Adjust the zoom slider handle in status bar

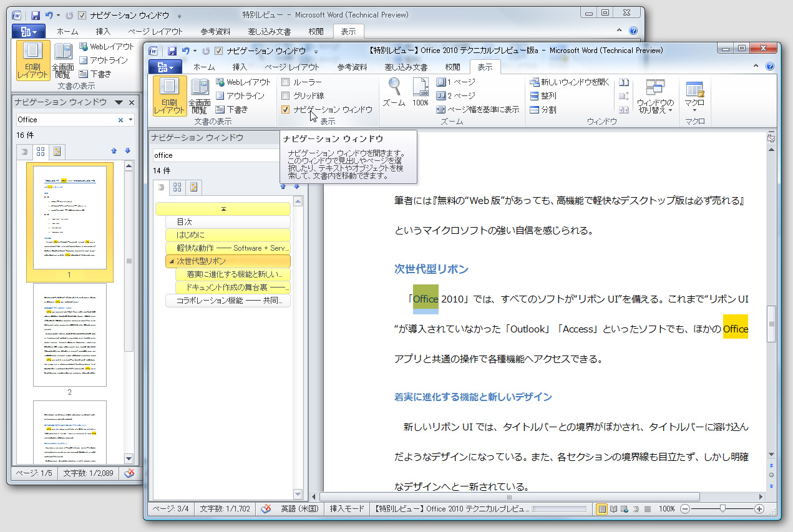pyautogui.click(x=722, y=509)
